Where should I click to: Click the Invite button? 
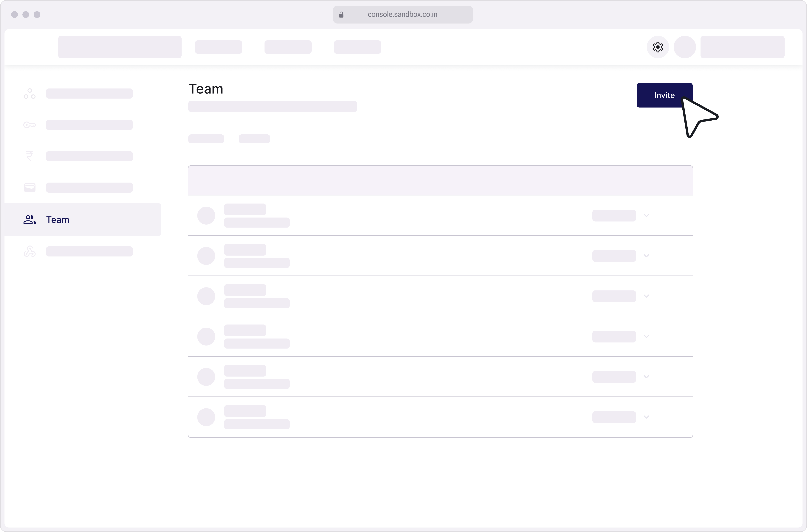click(664, 95)
